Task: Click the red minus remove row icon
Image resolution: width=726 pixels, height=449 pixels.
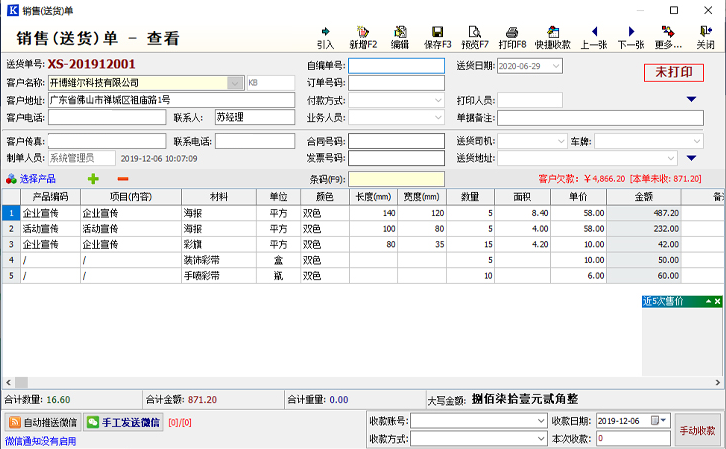Action: coord(123,179)
